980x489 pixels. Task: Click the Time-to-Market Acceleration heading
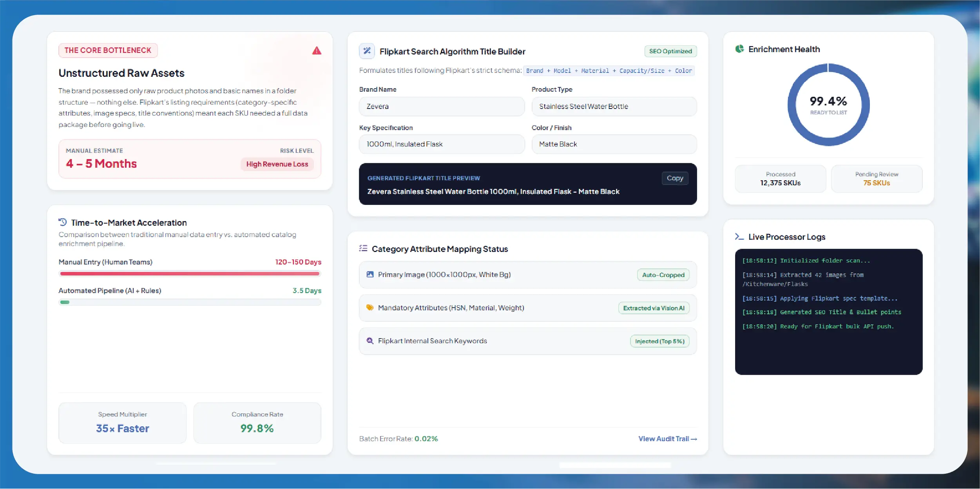pyautogui.click(x=129, y=223)
